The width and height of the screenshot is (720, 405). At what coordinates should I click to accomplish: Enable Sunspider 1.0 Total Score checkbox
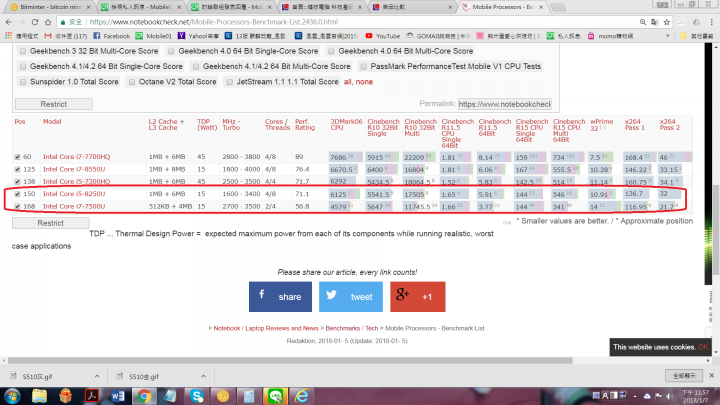tap(23, 82)
